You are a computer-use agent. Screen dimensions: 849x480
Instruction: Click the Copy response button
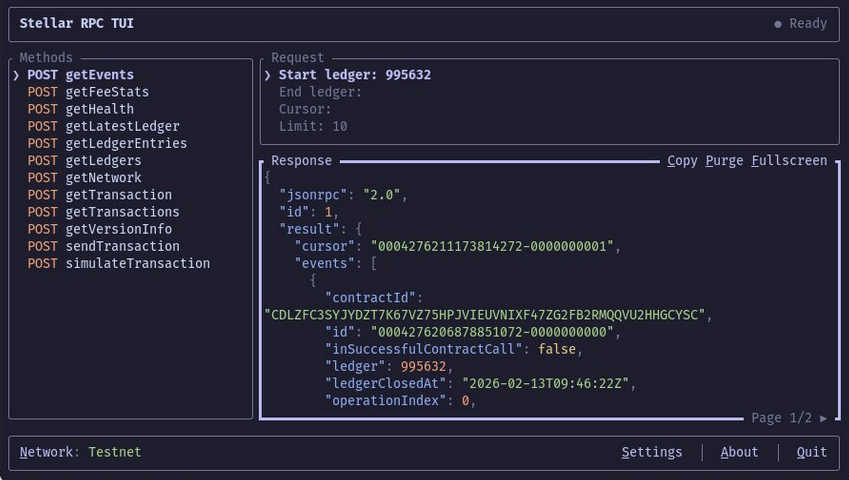(682, 161)
